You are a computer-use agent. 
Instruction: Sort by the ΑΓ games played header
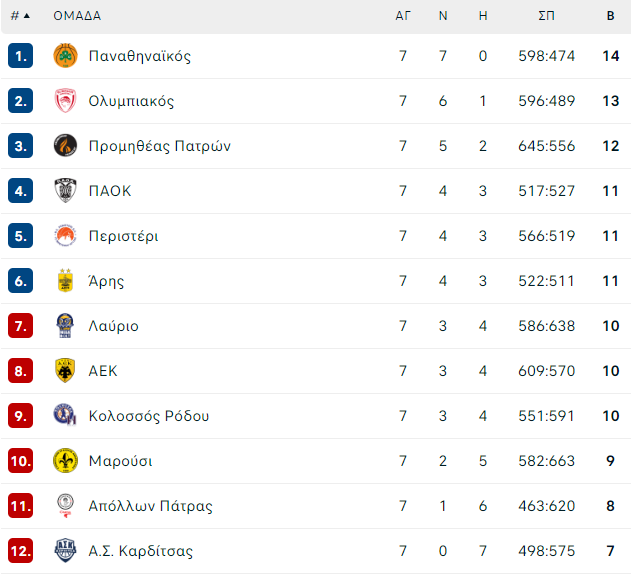click(403, 16)
